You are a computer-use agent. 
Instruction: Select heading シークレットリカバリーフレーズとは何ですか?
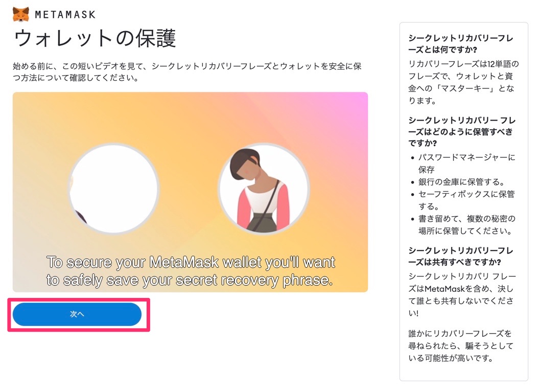click(x=461, y=44)
